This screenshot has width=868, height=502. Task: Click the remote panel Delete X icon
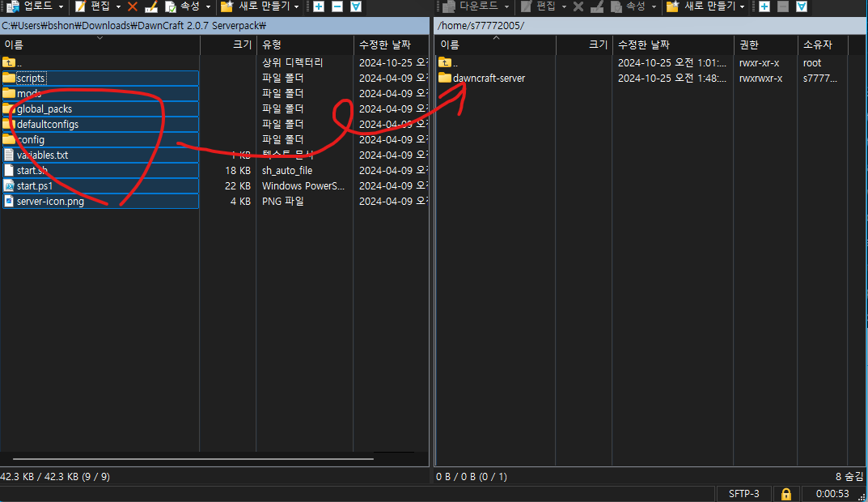[x=578, y=6]
